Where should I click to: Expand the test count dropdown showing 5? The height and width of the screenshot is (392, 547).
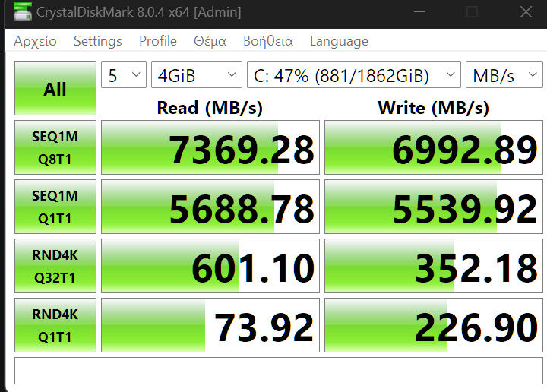pyautogui.click(x=124, y=74)
